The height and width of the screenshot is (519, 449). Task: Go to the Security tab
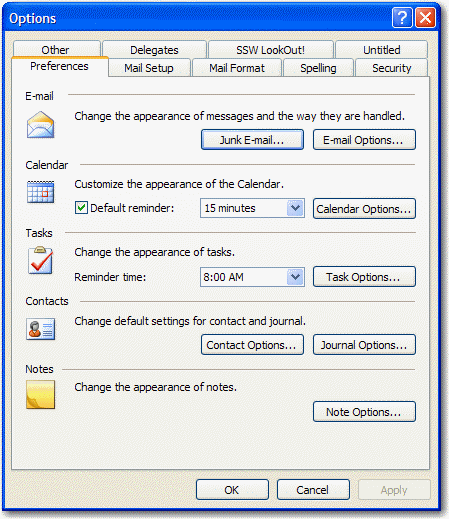[391, 68]
